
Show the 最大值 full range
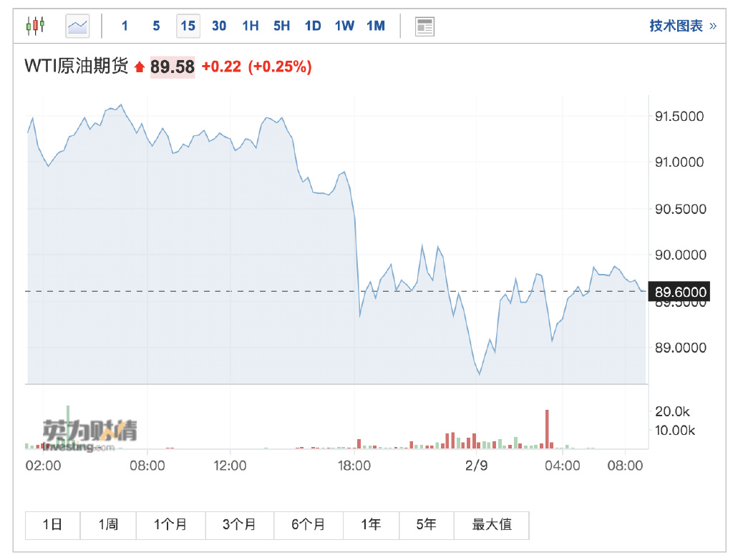[492, 525]
